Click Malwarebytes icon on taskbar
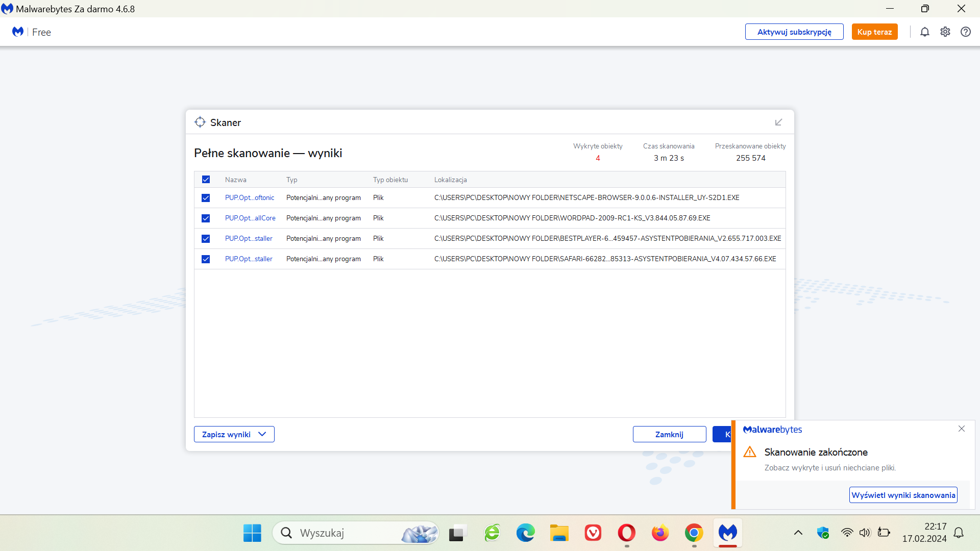 (728, 533)
